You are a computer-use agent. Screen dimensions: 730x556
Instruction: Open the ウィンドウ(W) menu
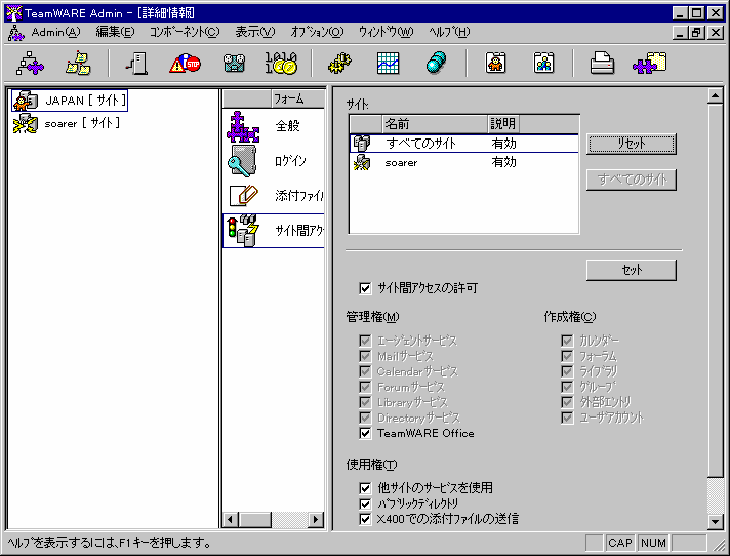pos(385,32)
